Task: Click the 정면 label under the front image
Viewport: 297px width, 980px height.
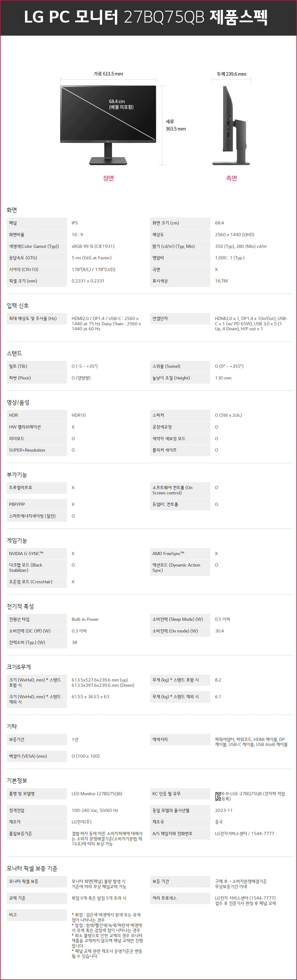Action: point(108,178)
